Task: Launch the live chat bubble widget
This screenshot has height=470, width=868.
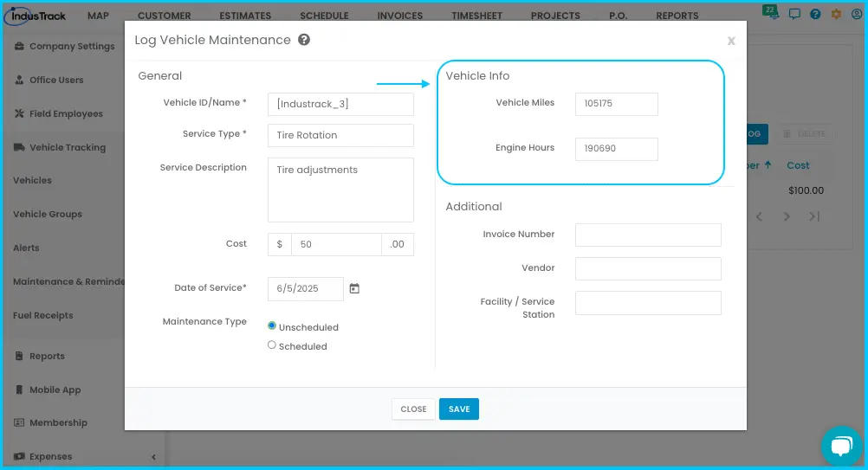Action: [841, 446]
